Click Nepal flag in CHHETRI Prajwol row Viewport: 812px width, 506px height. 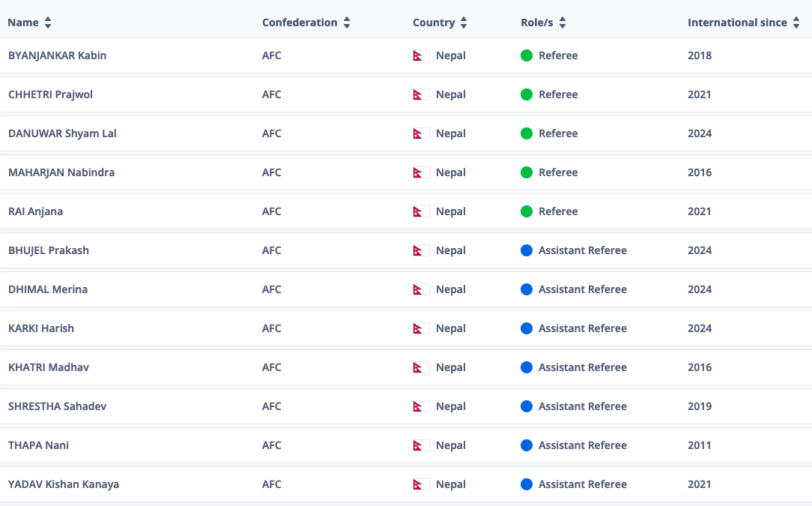click(421, 94)
